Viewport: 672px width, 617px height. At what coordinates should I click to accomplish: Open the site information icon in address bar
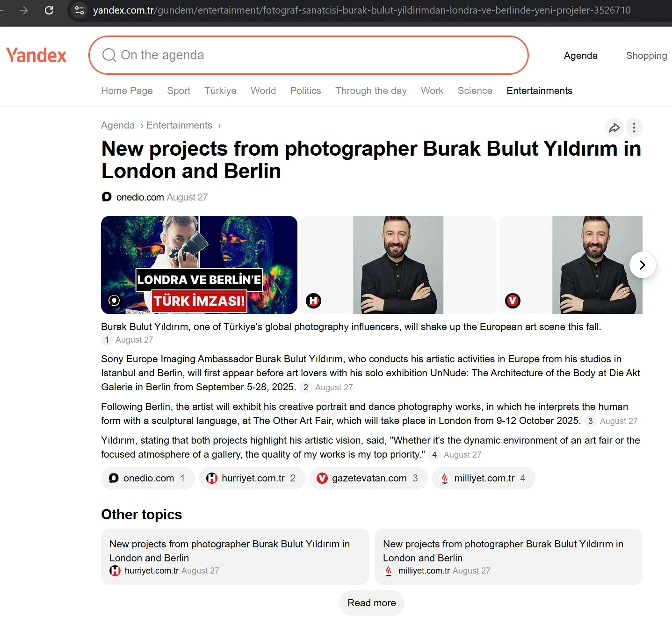[x=79, y=10]
